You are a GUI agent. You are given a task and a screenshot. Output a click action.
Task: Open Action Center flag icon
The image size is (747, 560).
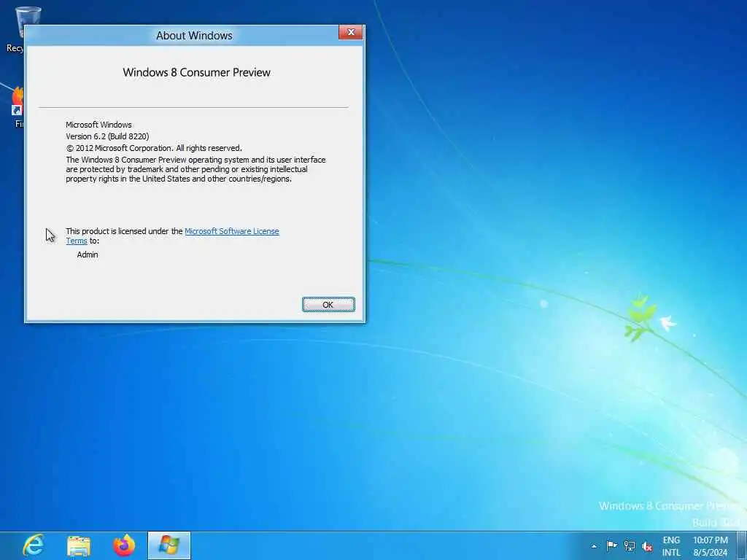[x=612, y=545]
